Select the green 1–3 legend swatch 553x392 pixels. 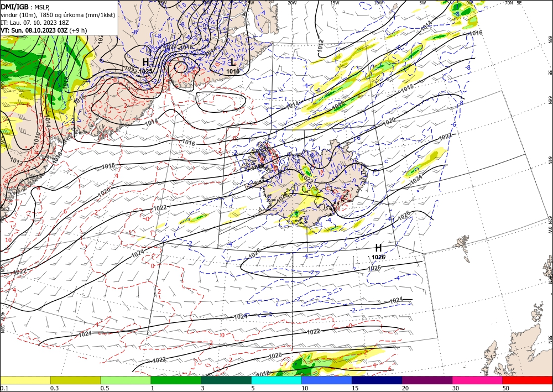[x=176, y=380]
